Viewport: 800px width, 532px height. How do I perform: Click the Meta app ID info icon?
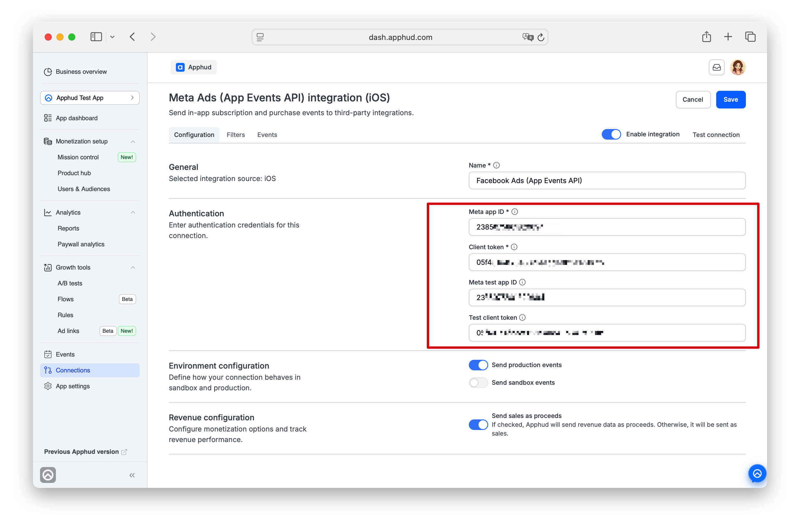click(514, 212)
